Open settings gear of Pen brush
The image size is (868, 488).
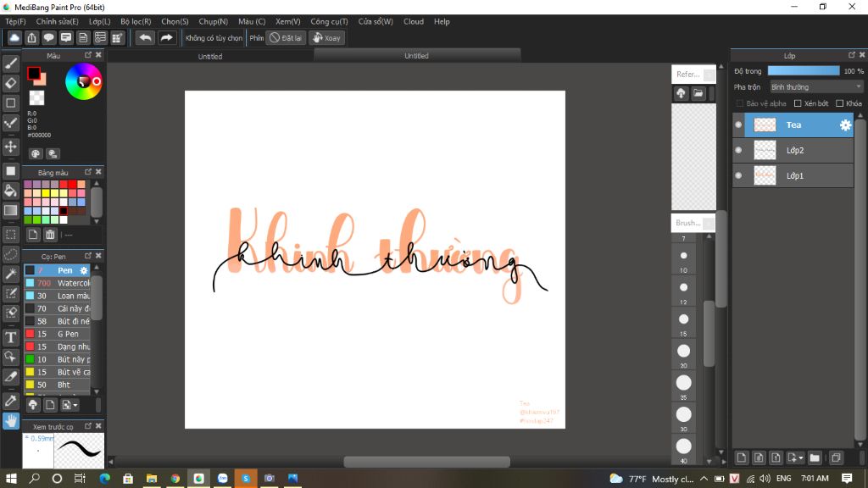pos(84,270)
